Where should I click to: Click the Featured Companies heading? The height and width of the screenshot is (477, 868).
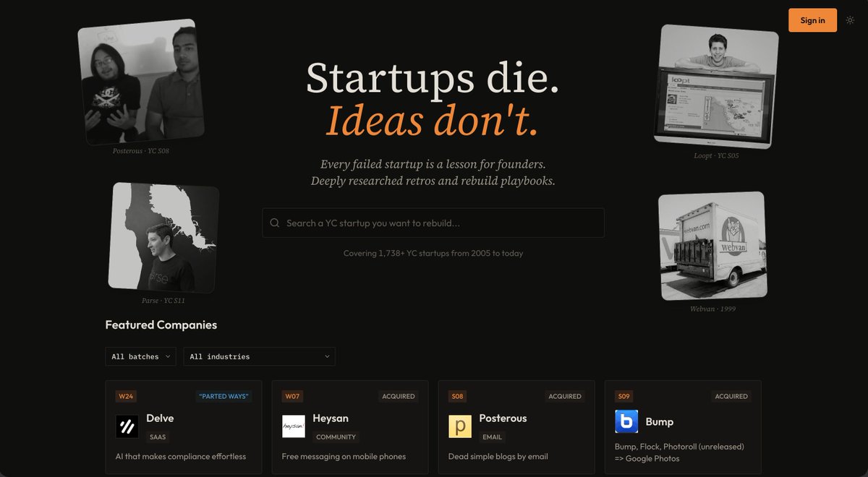[161, 325]
